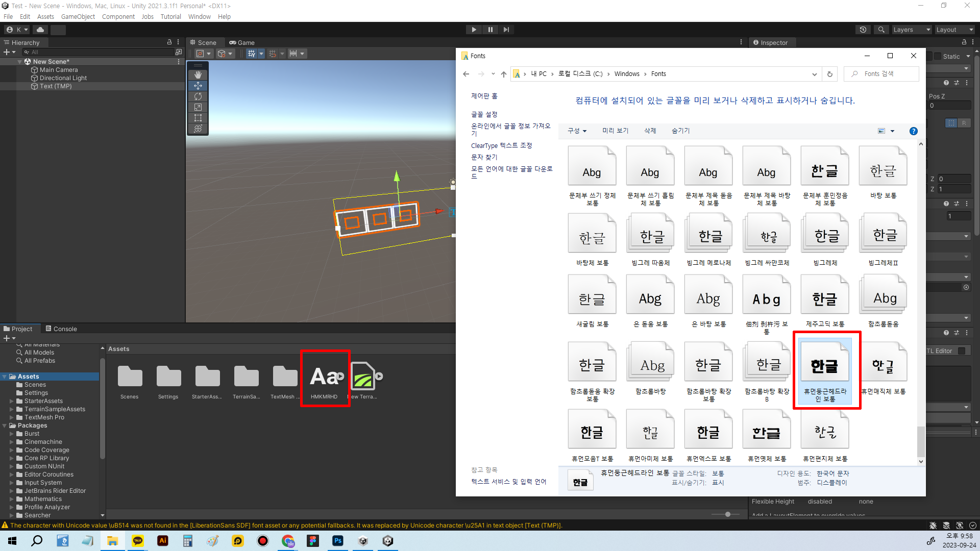Click the Unity Pause button
The height and width of the screenshot is (551, 980).
coord(490,30)
